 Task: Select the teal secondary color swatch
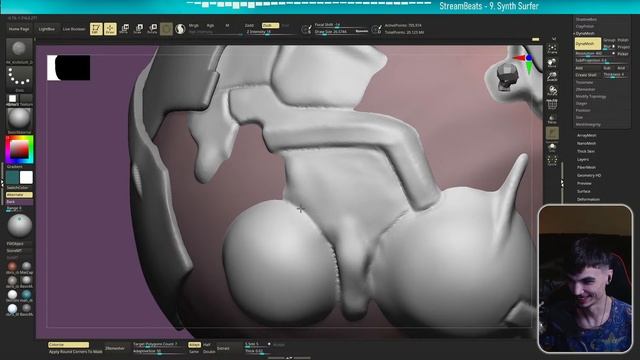(x=12, y=178)
